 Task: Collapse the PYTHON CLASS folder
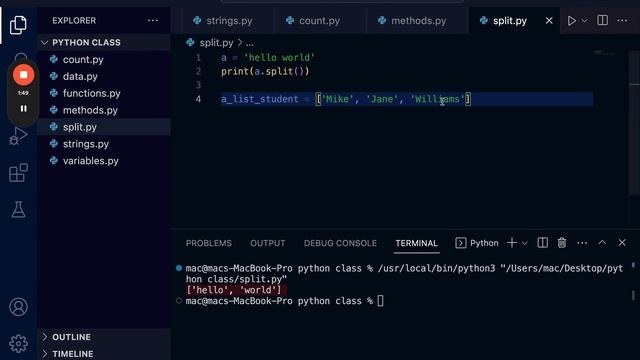click(86, 42)
